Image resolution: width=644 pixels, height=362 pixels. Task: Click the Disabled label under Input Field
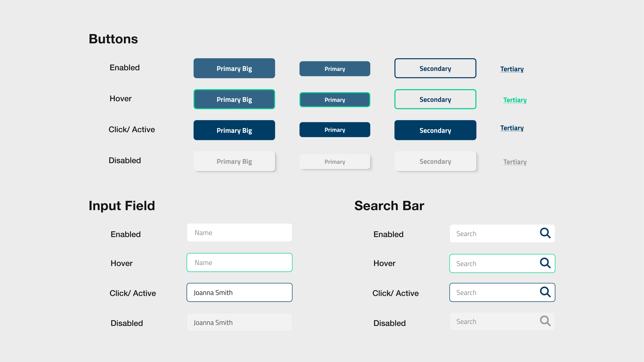tap(127, 323)
